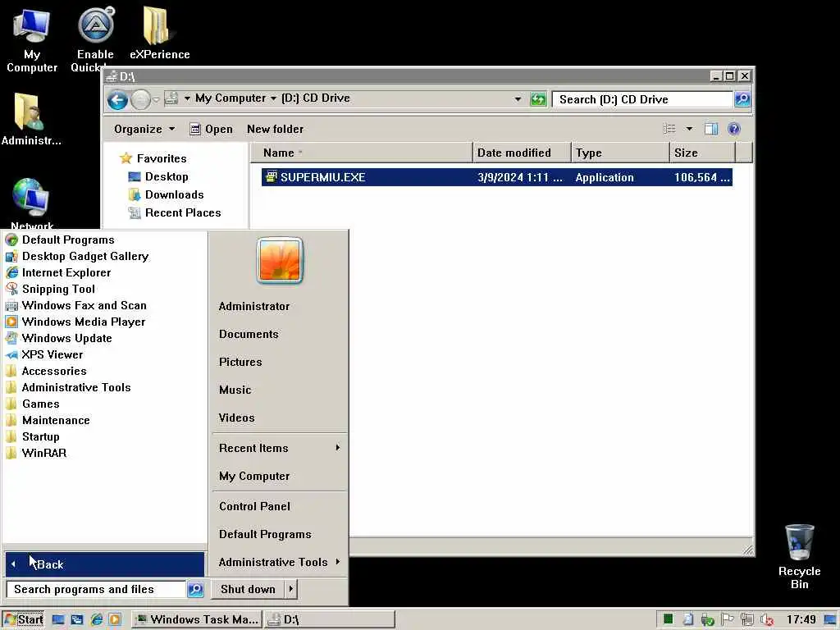Select Downloads under Favorites
Viewport: 840px width, 630px height.
click(x=167, y=194)
